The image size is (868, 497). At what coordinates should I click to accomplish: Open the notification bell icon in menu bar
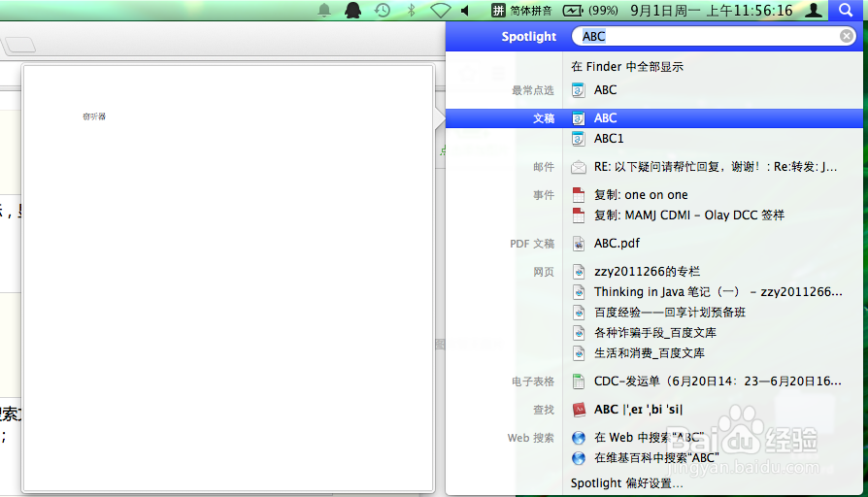pyautogui.click(x=324, y=10)
